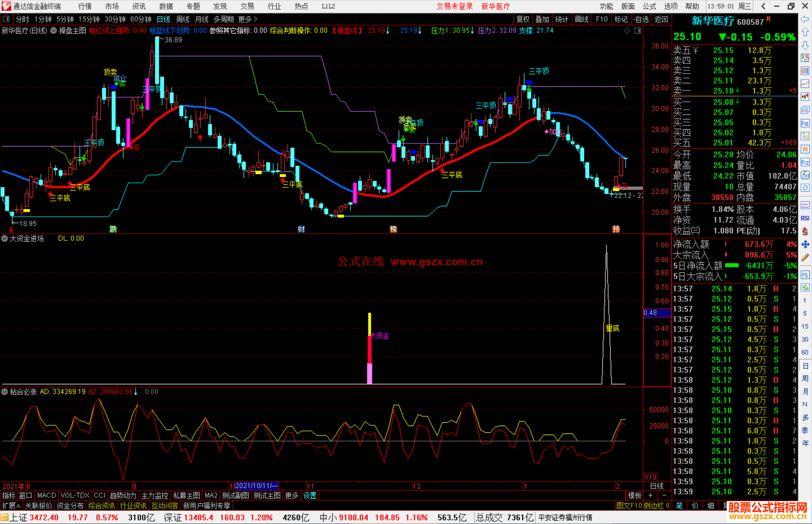Click the square icon left of 分时
812x524 pixels.
tap(6, 19)
